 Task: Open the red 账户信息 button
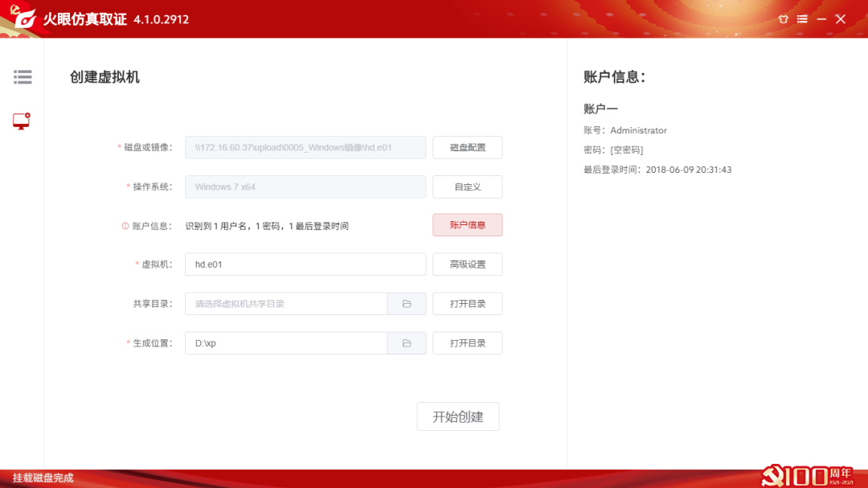pos(467,225)
